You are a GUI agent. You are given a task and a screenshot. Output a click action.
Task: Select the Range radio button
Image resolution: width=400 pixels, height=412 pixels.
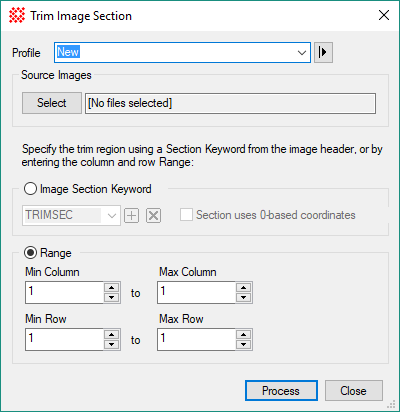coord(30,253)
